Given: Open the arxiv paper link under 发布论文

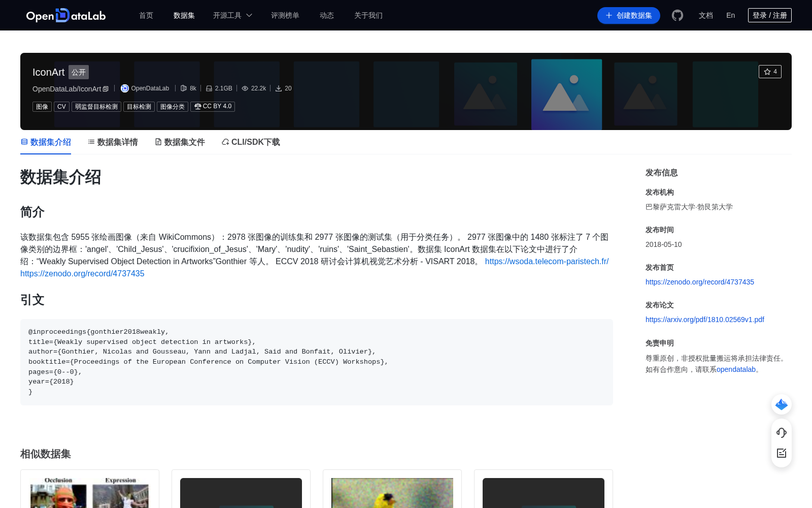Looking at the screenshot, I should [705, 320].
